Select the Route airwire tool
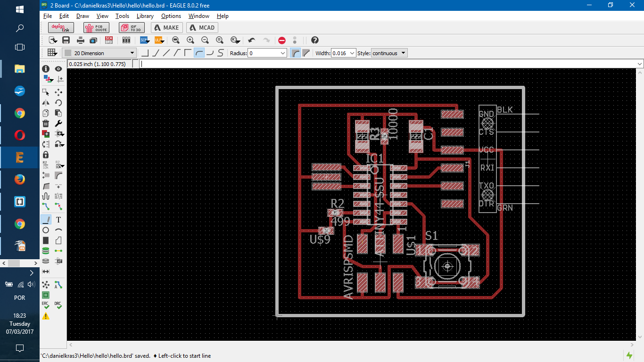This screenshot has height=362, width=644. [x=46, y=206]
